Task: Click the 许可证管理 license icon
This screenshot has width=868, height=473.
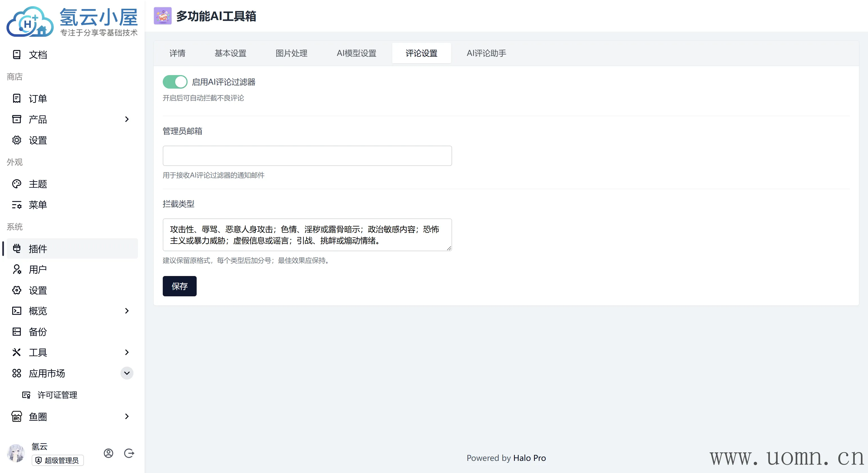Action: click(x=26, y=395)
